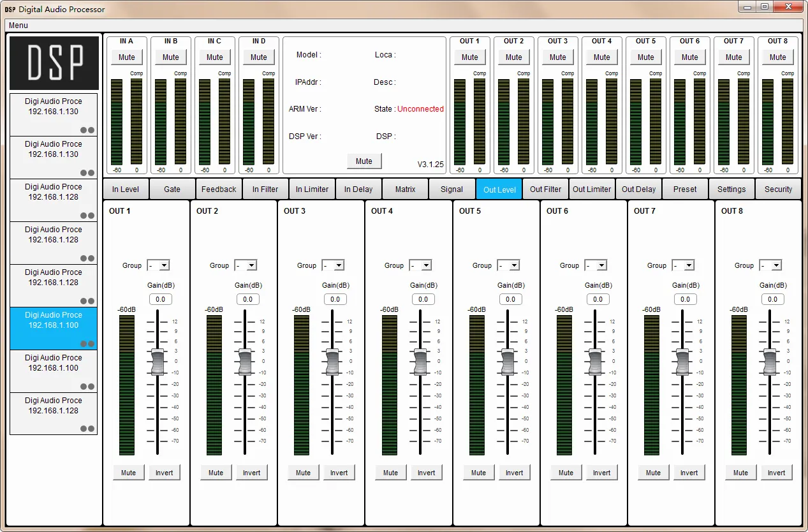Open the Out Limiter tab
808x532 pixels.
coord(591,189)
